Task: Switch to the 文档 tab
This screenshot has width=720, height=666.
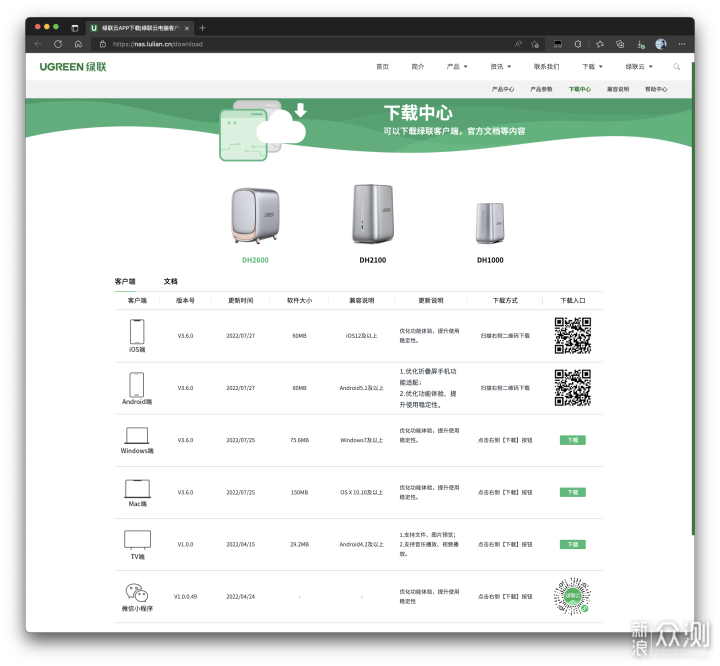Action: 170,282
